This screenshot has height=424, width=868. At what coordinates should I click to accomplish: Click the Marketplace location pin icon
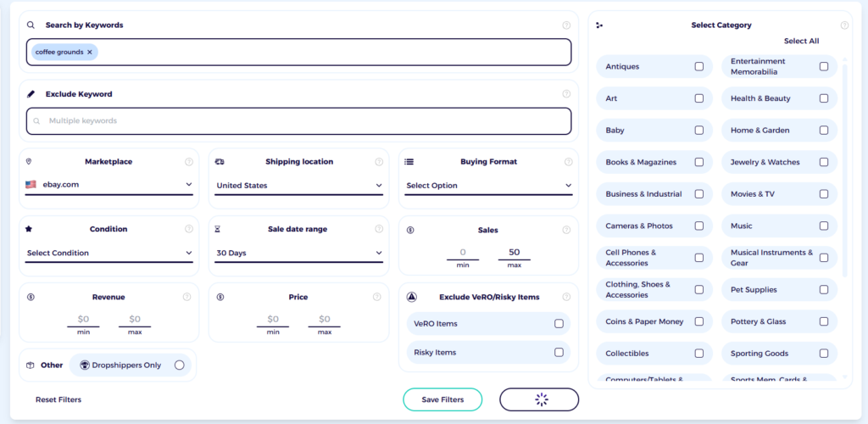[x=29, y=162]
